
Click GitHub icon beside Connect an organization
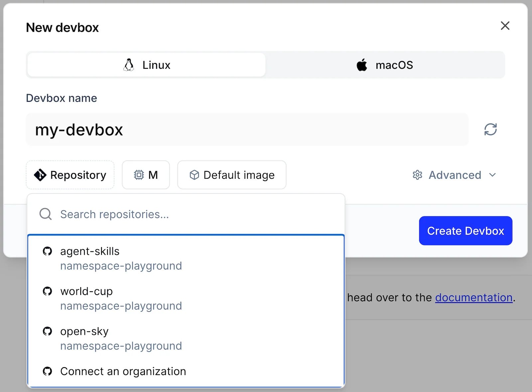[x=48, y=371]
